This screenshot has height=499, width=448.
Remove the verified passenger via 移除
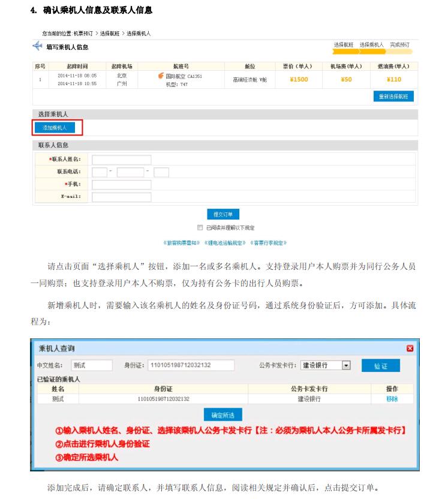392,399
